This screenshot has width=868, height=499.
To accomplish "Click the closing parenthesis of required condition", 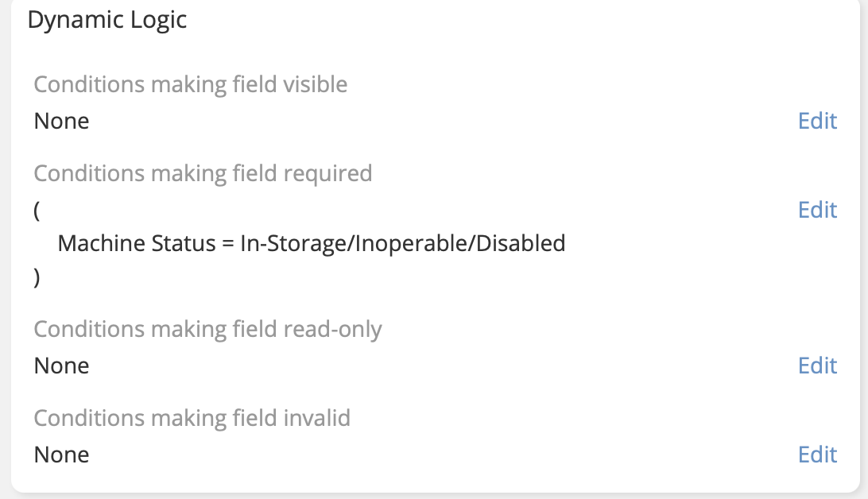I will pos(37,277).
